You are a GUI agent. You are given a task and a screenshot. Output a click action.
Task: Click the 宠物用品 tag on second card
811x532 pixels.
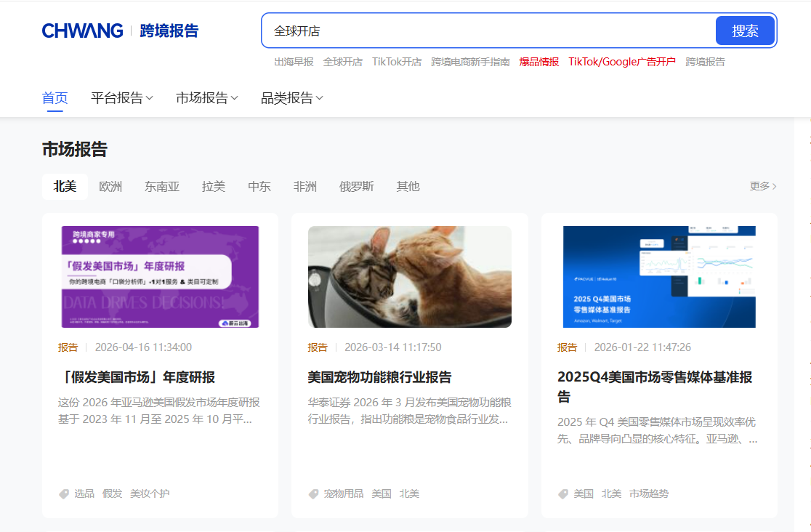(x=344, y=493)
